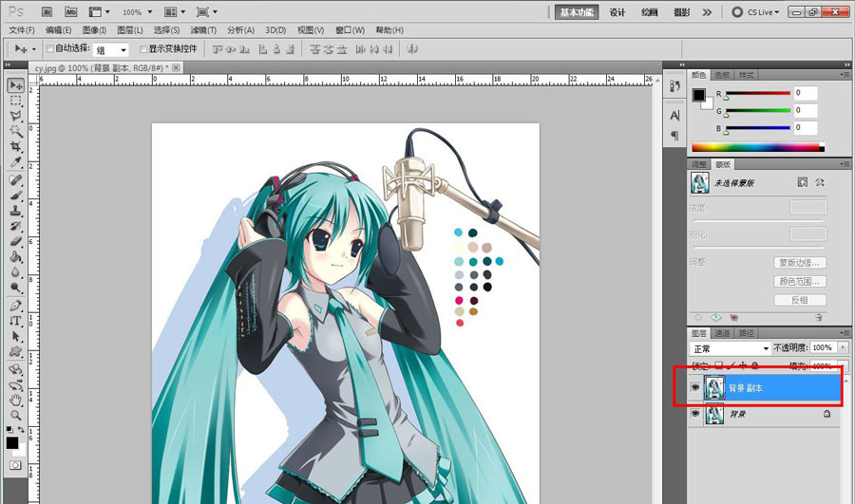Viewport: 855px width, 504px height.
Task: Switch to the 设计 workspace
Action: tap(617, 12)
